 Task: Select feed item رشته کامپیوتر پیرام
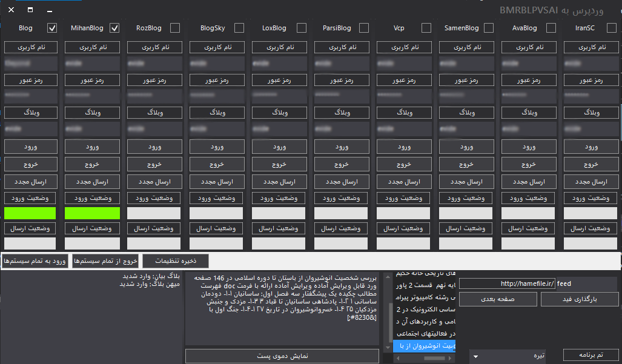[425, 297]
